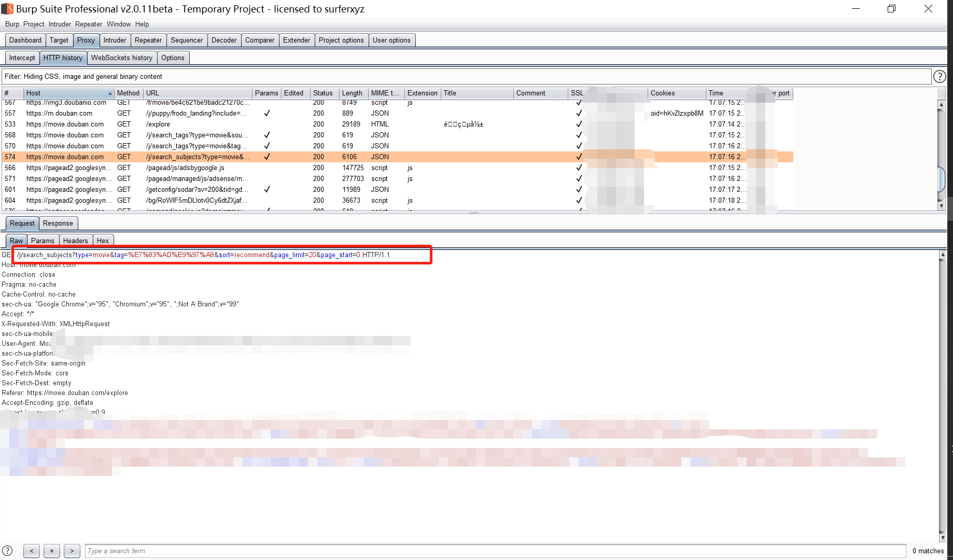Open the Burp menu
Image resolution: width=953 pixels, height=560 pixels.
12,24
